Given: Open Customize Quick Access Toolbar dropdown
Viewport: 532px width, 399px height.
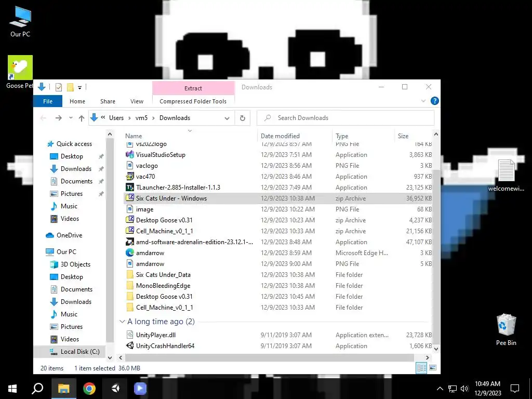Looking at the screenshot, I should click(x=79, y=87).
